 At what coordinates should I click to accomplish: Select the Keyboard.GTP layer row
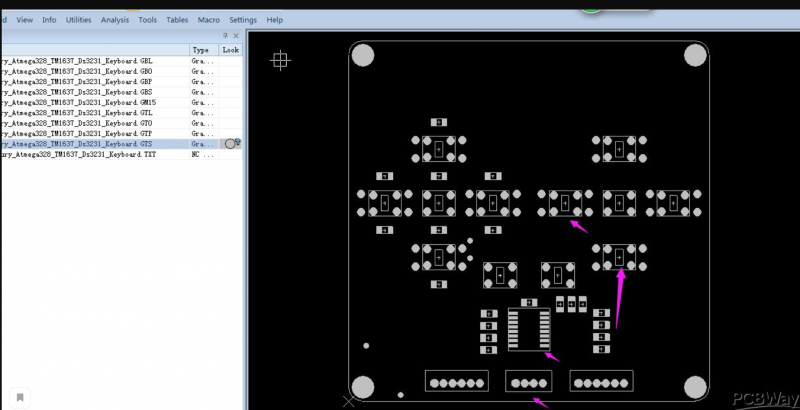[x=121, y=134]
